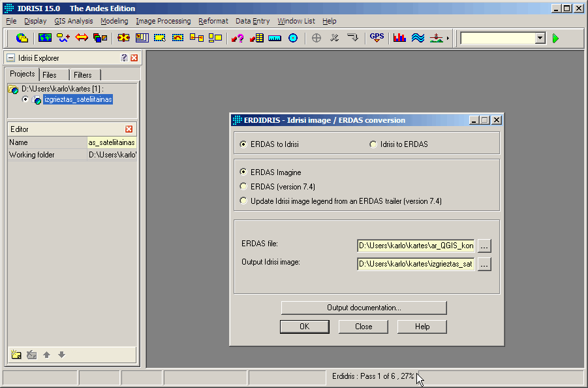The image size is (588, 388).
Task: Close the Editor pane
Action: click(129, 129)
